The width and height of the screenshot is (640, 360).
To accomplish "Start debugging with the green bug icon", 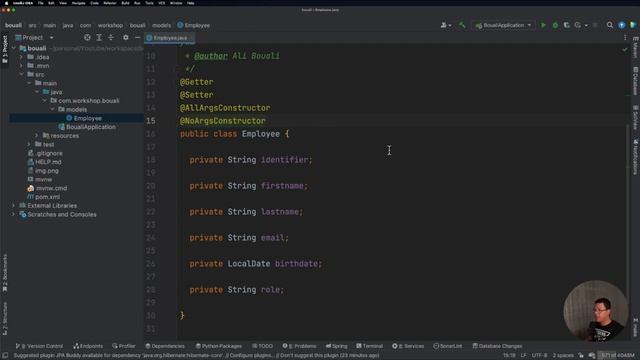I will pyautogui.click(x=555, y=25).
